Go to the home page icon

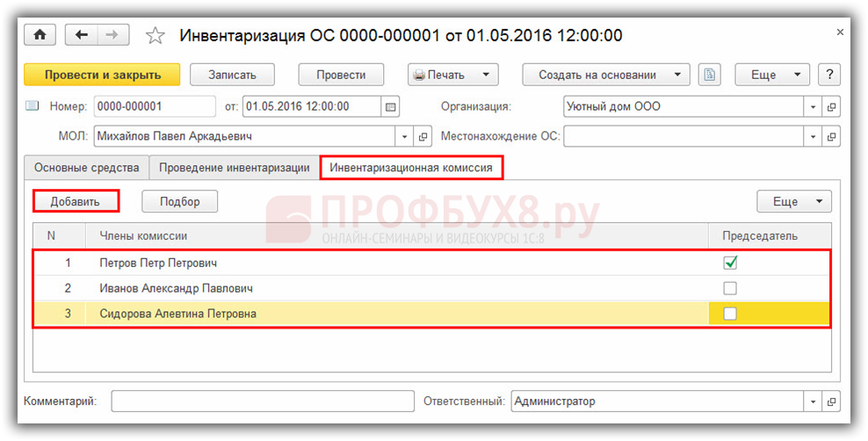(x=40, y=35)
